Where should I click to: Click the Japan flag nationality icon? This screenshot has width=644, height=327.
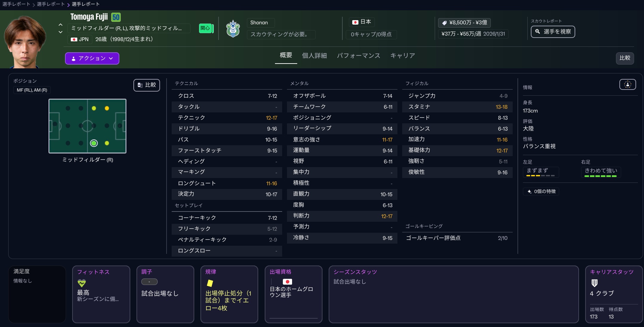coord(355,22)
